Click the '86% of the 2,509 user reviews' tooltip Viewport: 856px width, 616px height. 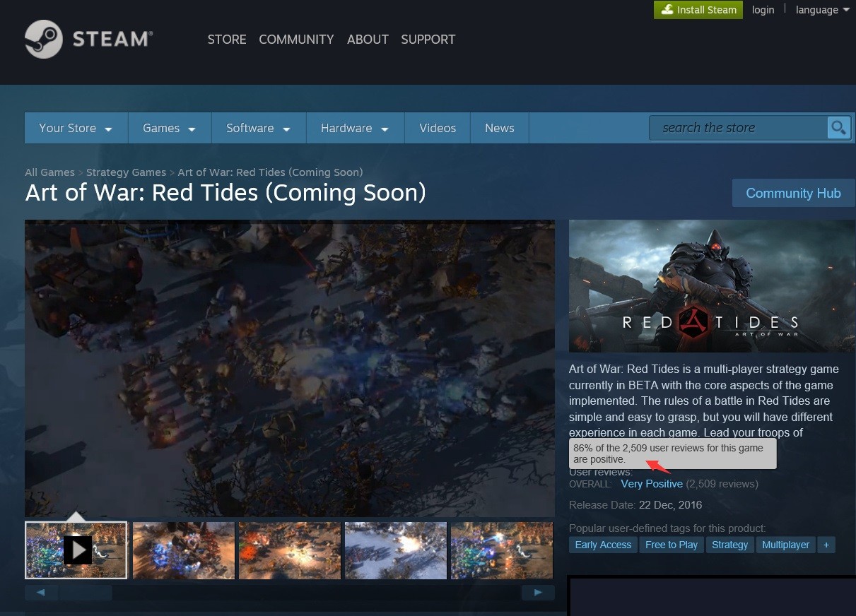click(x=673, y=454)
